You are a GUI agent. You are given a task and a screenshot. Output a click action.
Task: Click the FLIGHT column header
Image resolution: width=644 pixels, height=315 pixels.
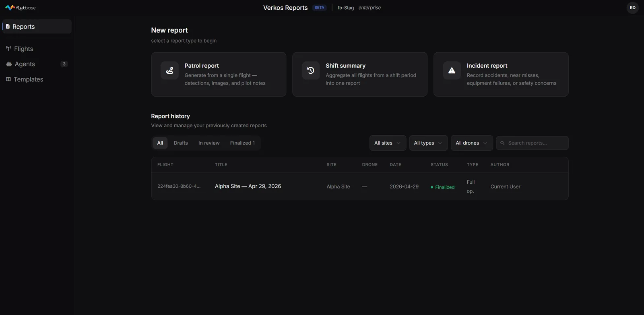click(165, 165)
